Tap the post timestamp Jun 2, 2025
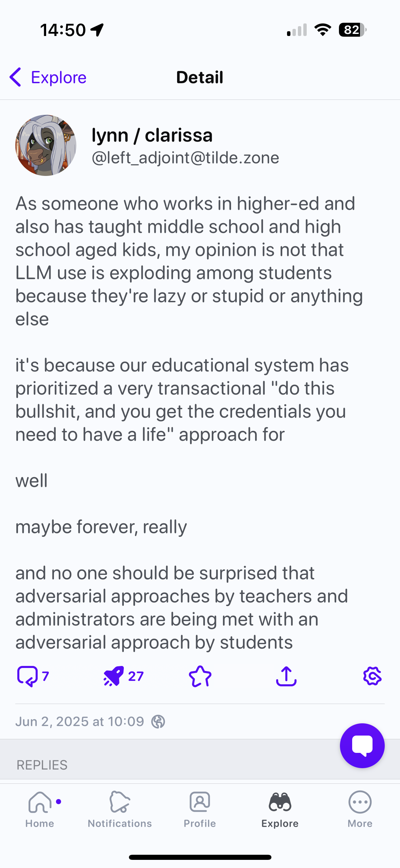This screenshot has width=400, height=868. coord(80,722)
